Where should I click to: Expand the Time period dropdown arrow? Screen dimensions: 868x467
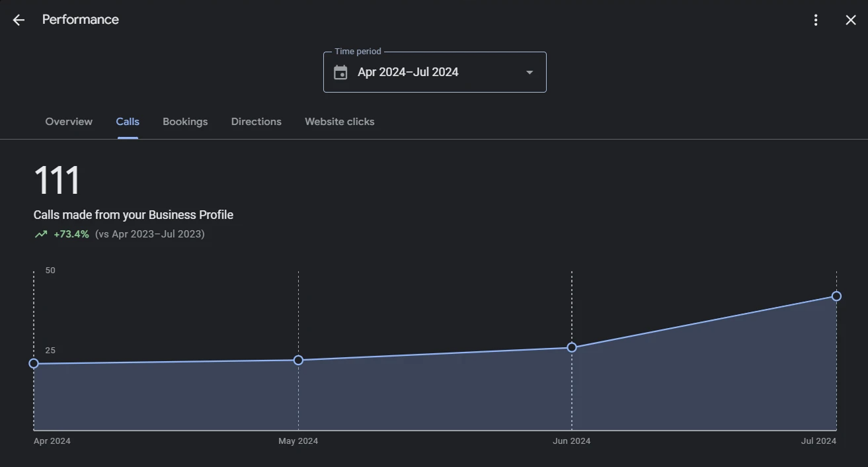[530, 72]
